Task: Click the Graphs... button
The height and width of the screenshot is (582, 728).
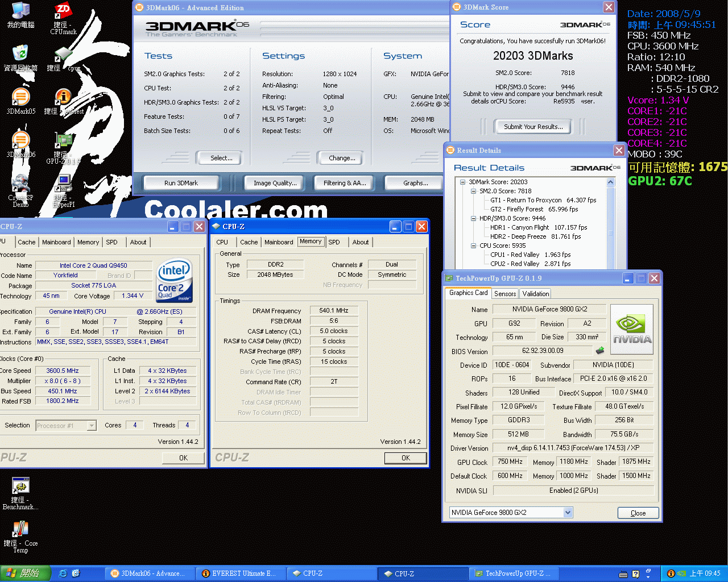Action: point(415,183)
